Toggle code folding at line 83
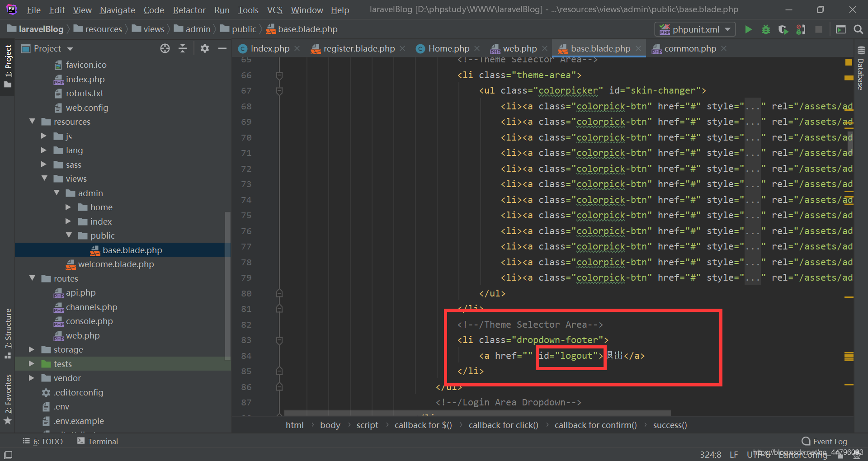This screenshot has width=868, height=461. point(279,340)
